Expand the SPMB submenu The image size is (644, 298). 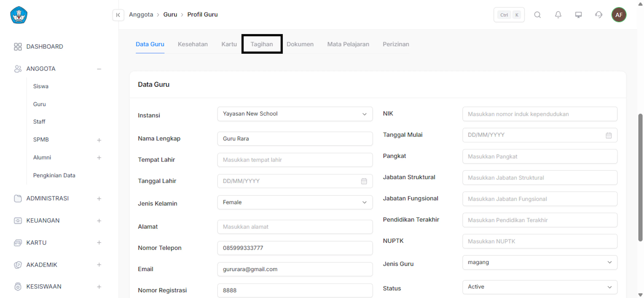pyautogui.click(x=99, y=140)
